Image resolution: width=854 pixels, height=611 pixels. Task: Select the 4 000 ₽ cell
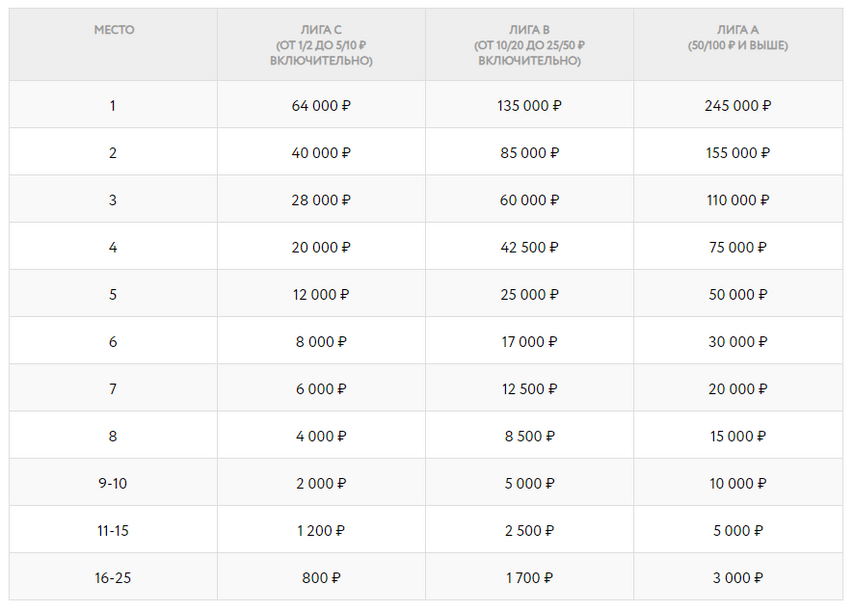(x=321, y=435)
